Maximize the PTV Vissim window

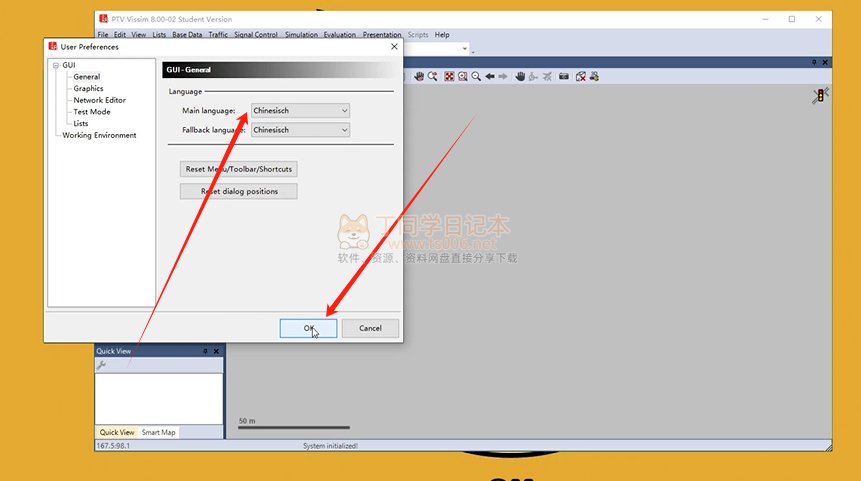tap(792, 19)
